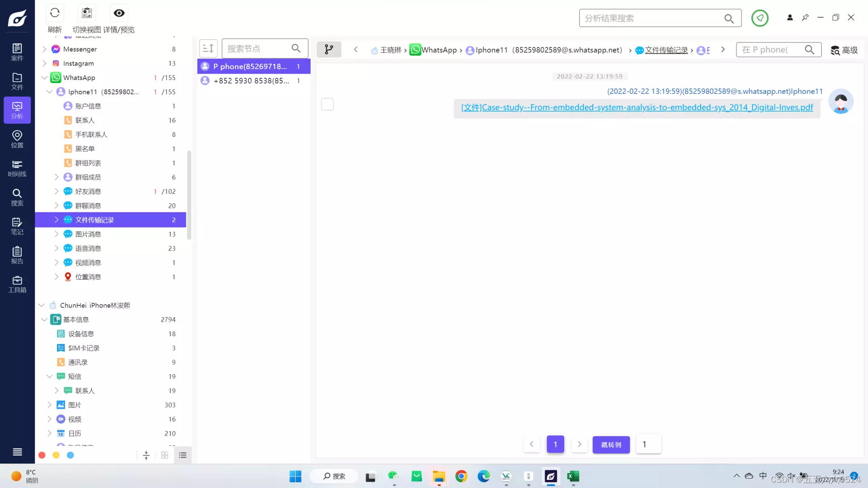Open the Notes (笔记) sidebar section

pos(17,226)
